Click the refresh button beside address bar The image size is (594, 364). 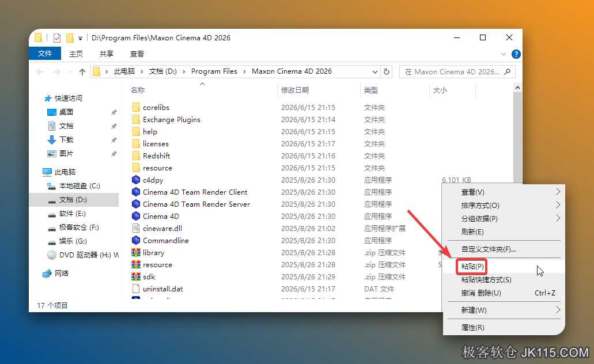tap(387, 71)
